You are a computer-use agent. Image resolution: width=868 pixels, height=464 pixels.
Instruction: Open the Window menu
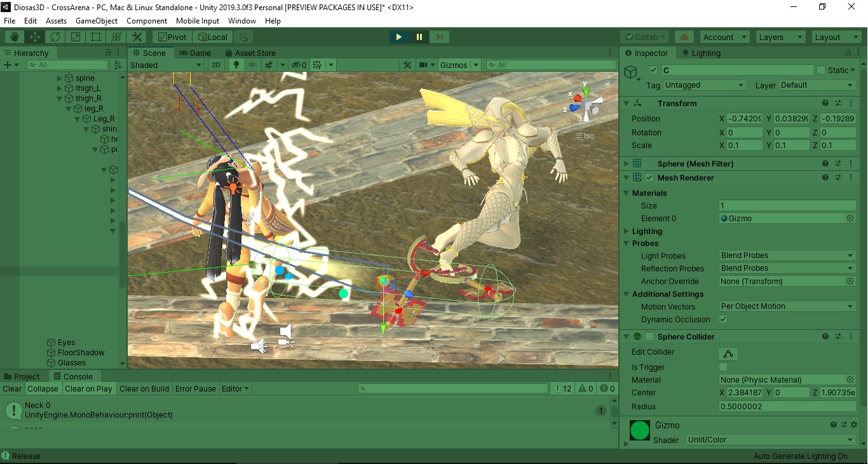click(242, 21)
